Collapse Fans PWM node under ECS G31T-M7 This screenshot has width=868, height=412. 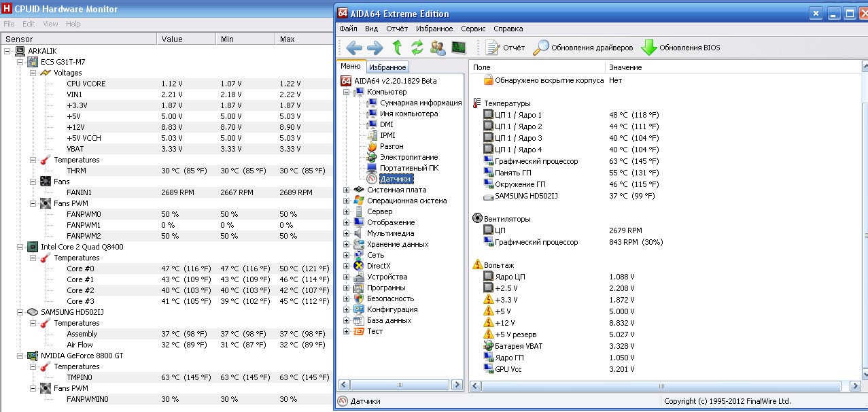click(x=33, y=203)
